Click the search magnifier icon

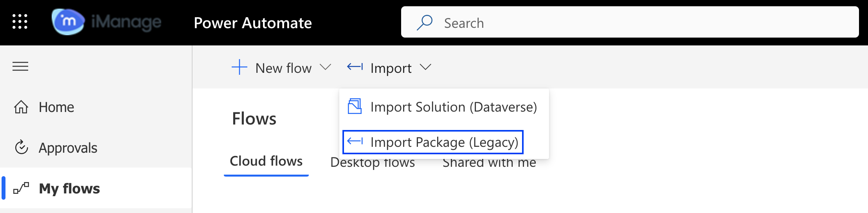click(x=425, y=23)
